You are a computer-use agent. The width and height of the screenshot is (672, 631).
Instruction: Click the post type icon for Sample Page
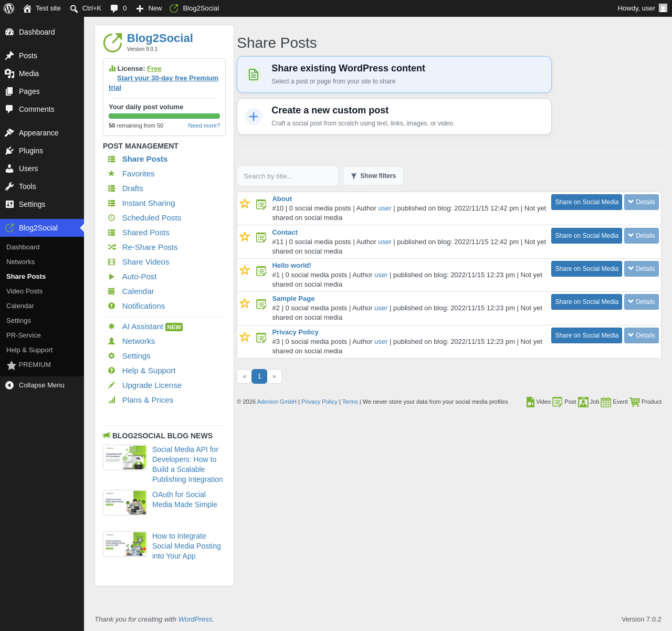pos(261,304)
